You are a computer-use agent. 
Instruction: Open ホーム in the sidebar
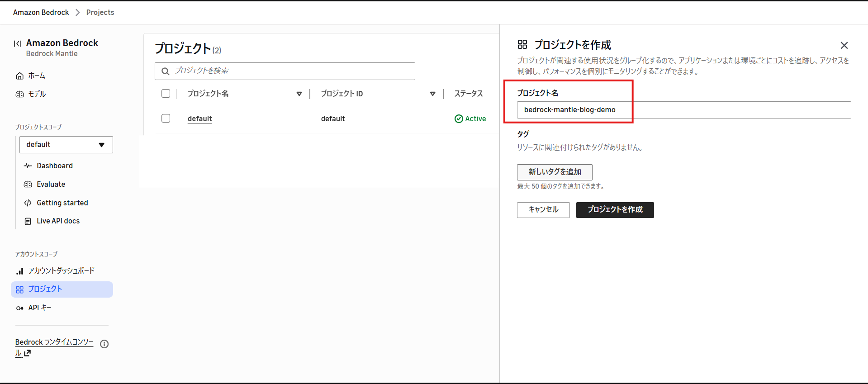pos(37,76)
